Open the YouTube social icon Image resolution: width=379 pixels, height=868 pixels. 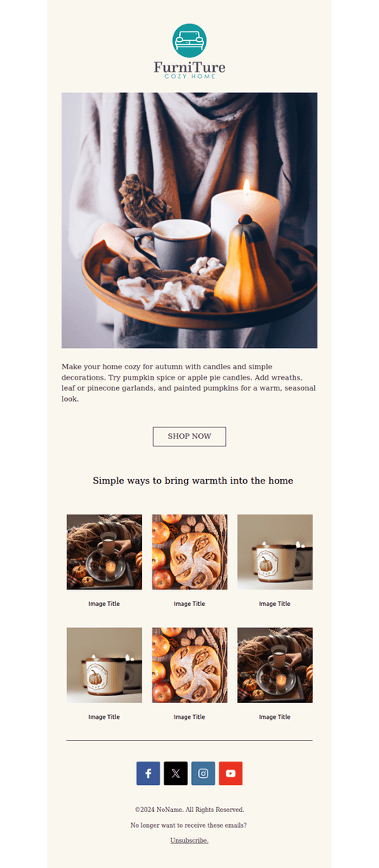click(x=231, y=773)
